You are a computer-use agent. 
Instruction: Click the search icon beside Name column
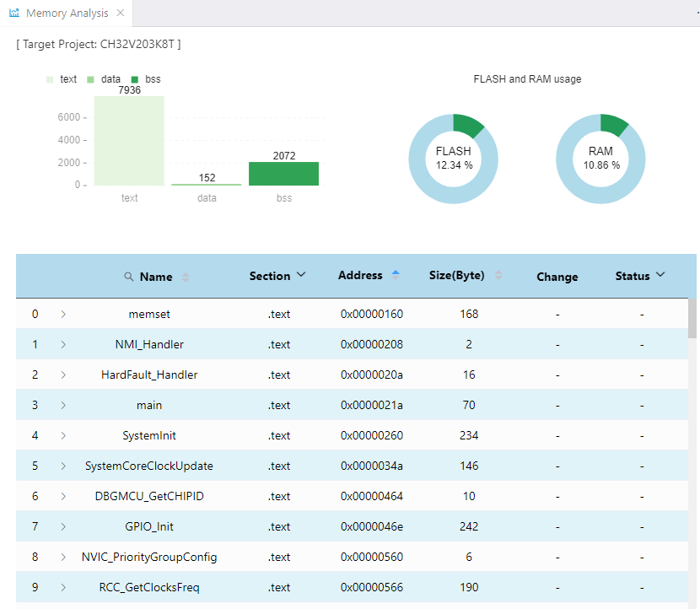pyautogui.click(x=128, y=277)
